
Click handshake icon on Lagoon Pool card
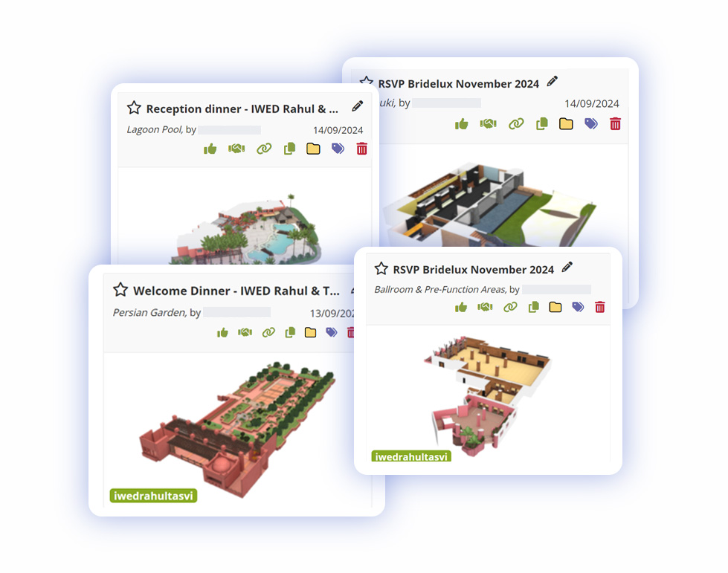(x=236, y=149)
